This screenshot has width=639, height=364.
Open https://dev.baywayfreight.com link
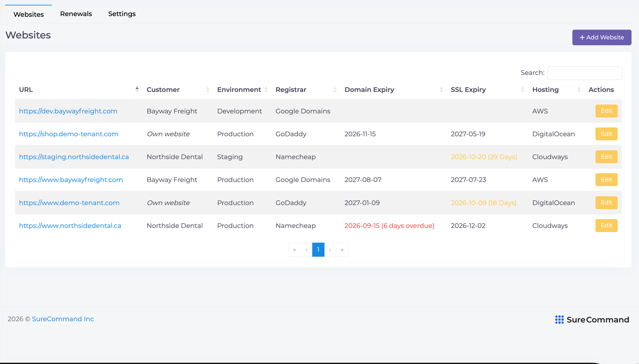coord(68,111)
